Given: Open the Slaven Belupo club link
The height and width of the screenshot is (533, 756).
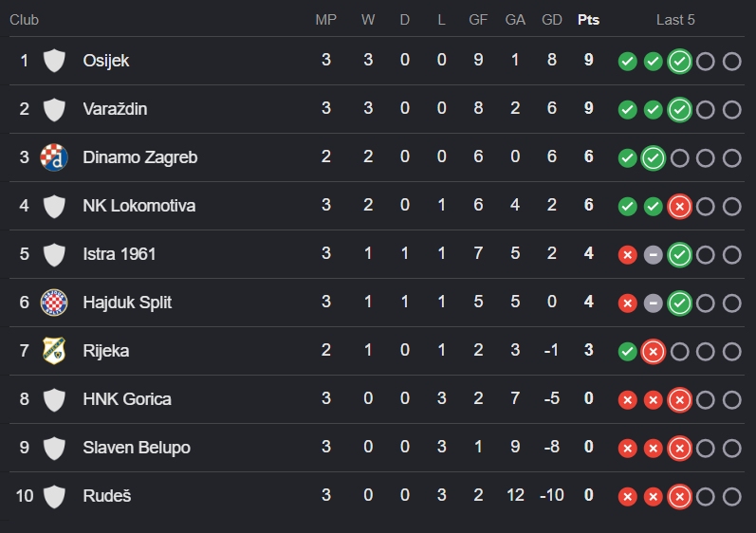Looking at the screenshot, I should tap(137, 448).
